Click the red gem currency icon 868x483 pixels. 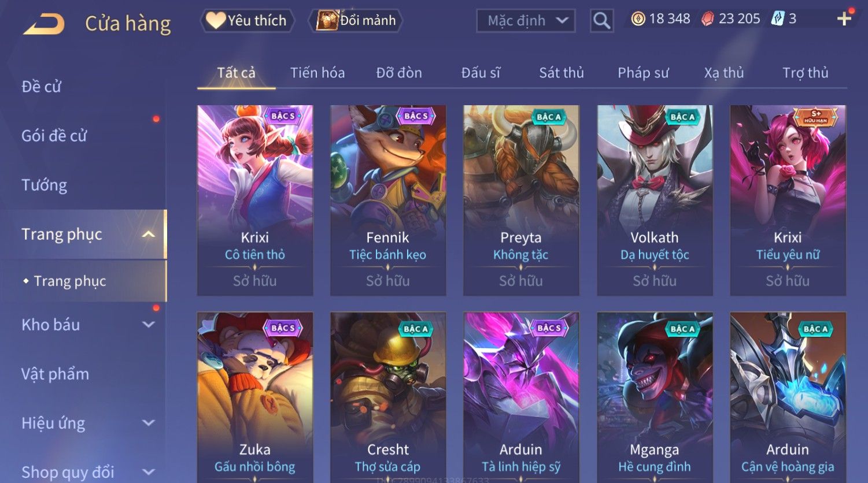tap(708, 19)
